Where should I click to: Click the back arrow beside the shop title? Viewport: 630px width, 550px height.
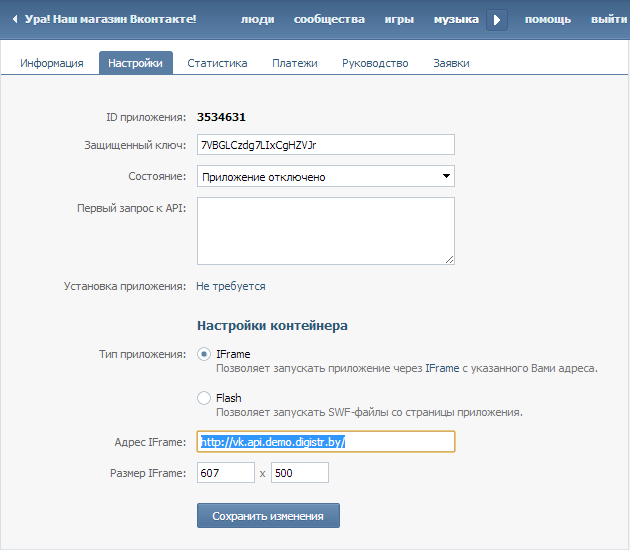[x=15, y=19]
